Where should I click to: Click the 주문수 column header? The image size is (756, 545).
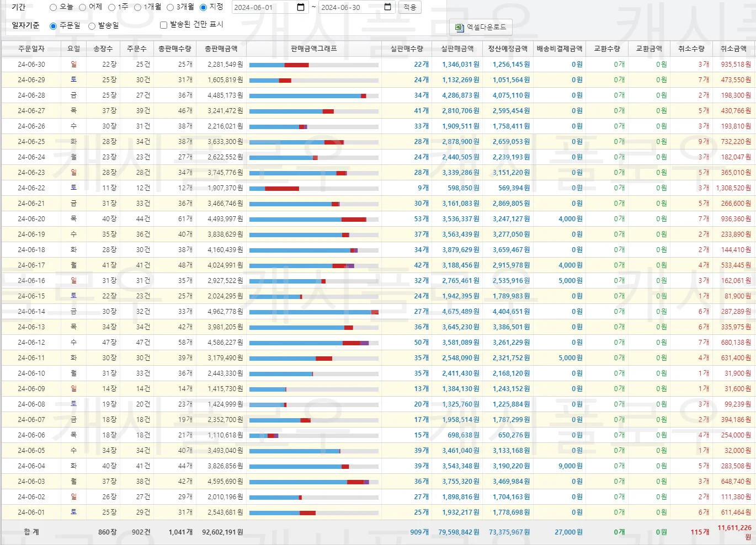coord(137,49)
